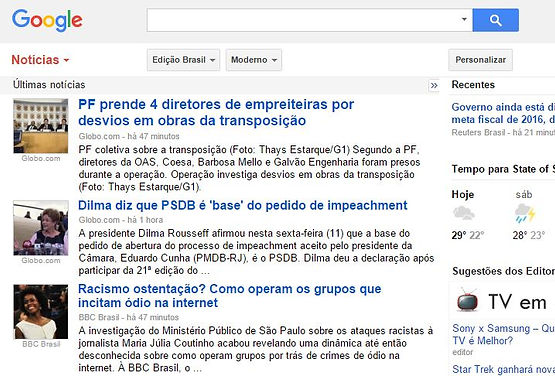Open the Moderno layout dropdown
The width and height of the screenshot is (555, 376).
pos(254,60)
